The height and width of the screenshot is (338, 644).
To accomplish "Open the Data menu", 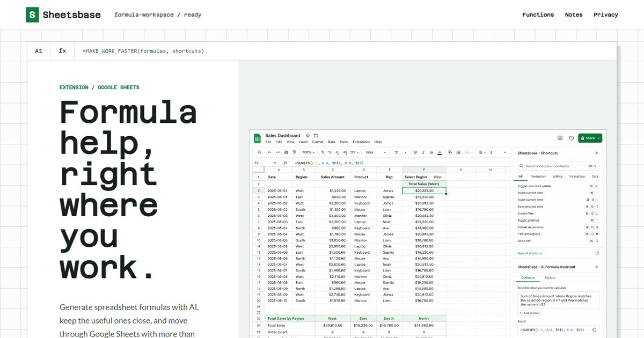I will point(332,142).
